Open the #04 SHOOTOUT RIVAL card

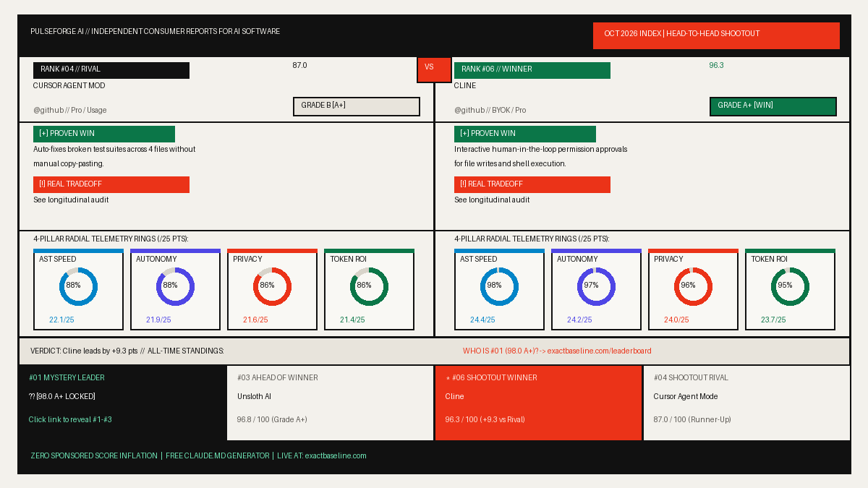[x=747, y=403]
